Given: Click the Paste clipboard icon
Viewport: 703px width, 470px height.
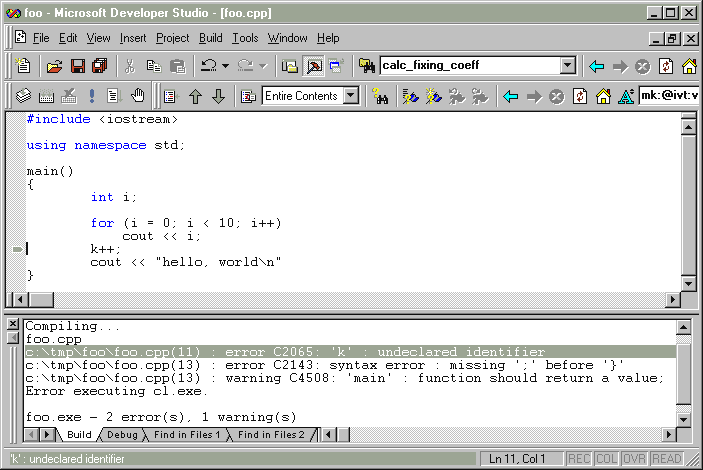Looking at the screenshot, I should (178, 66).
